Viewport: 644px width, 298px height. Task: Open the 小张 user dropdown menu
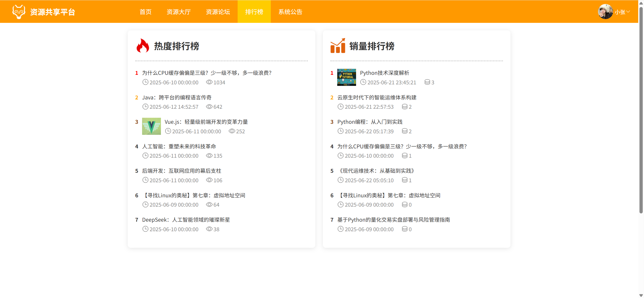click(x=622, y=12)
